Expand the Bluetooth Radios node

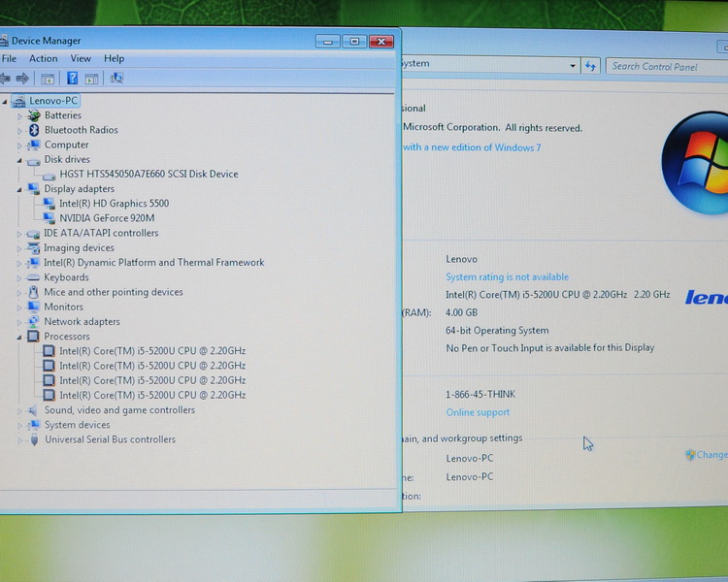click(19, 131)
